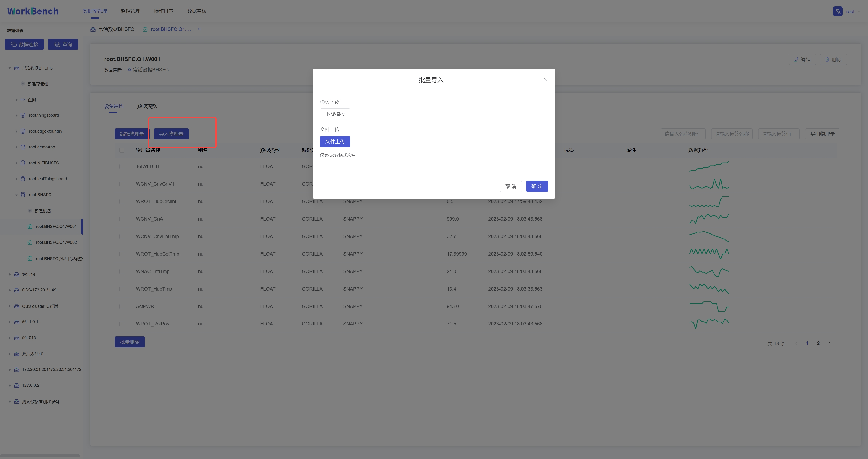This screenshot has width=868, height=459.
Task: Select the 查询 icon button in sidebar
Action: (57, 44)
